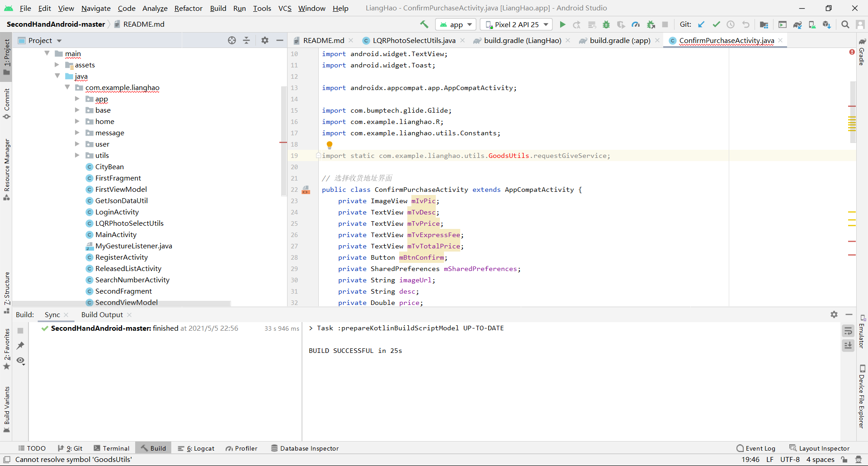
Task: Click the Run with Coverage icon
Action: tap(621, 24)
